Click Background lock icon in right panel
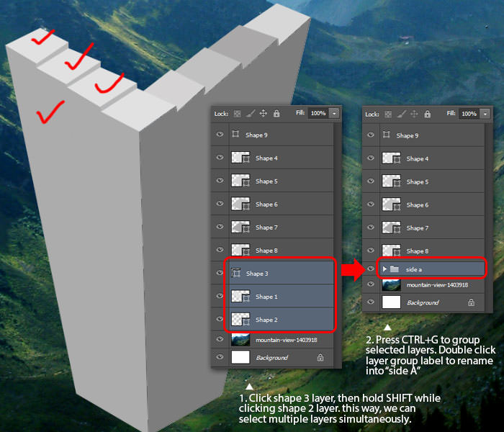This screenshot has height=432, width=504. 471,302
